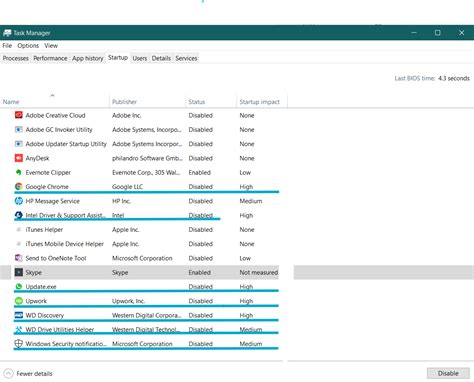Click the WD Drive Utilities Helper icon
Viewport: 474px width, 382px height.
click(x=19, y=329)
